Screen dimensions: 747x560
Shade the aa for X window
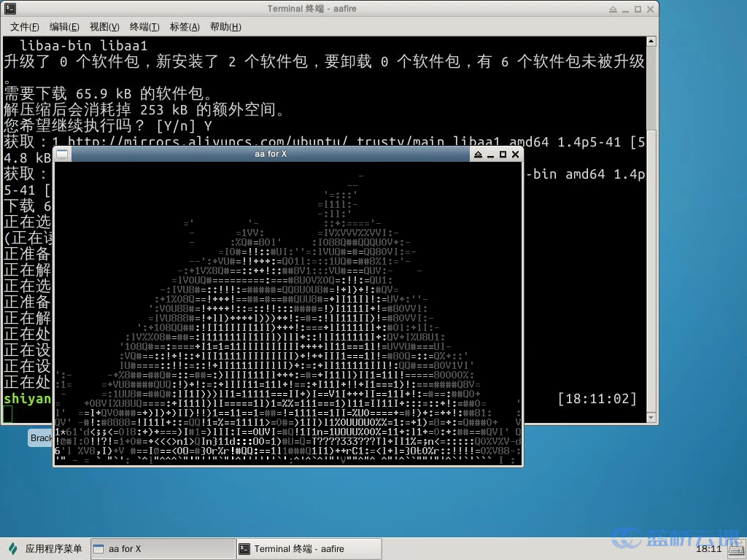click(x=478, y=155)
